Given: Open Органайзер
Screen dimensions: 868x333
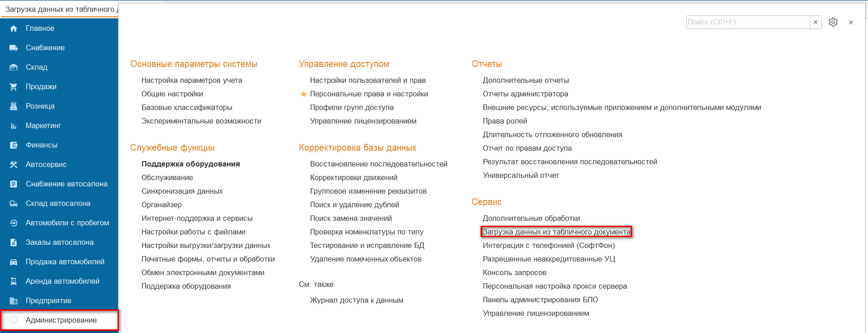Looking at the screenshot, I should 161,205.
